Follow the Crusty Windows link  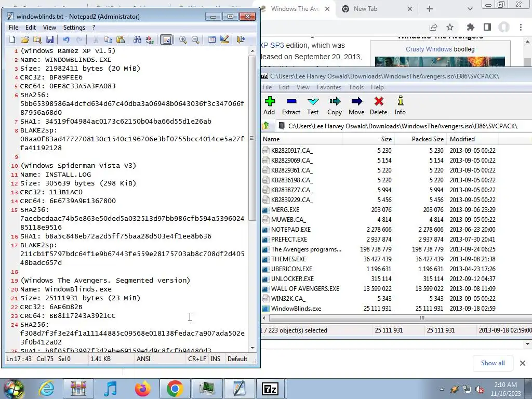pyautogui.click(x=429, y=49)
